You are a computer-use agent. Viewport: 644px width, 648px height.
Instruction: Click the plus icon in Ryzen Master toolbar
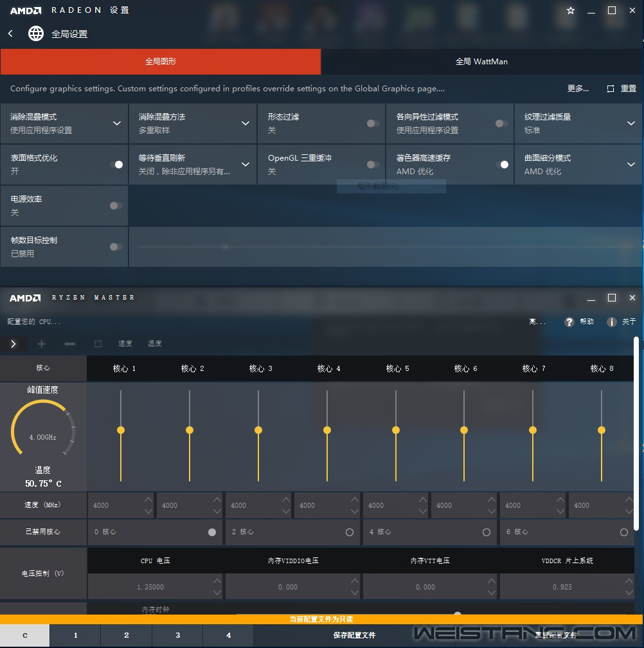click(x=42, y=344)
